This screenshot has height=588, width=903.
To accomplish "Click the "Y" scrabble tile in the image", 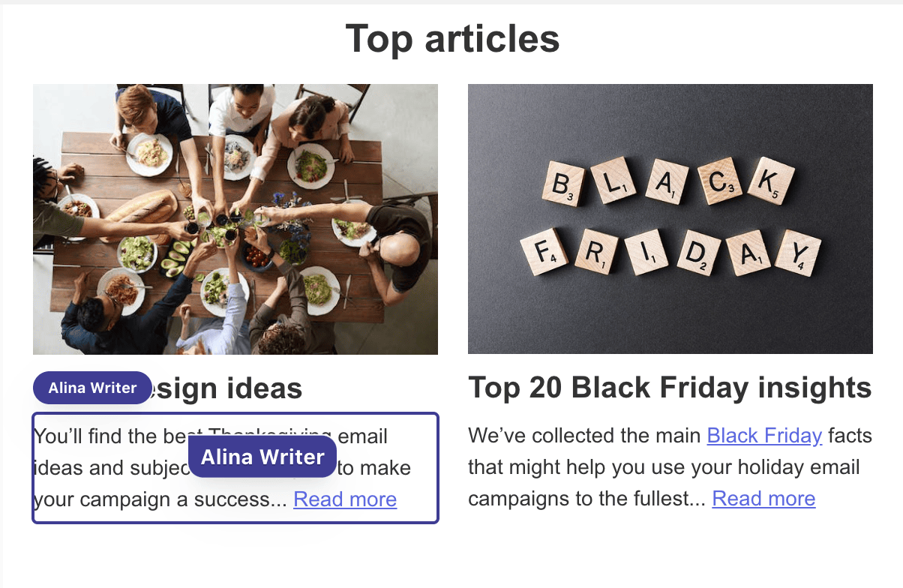I will pos(797,253).
